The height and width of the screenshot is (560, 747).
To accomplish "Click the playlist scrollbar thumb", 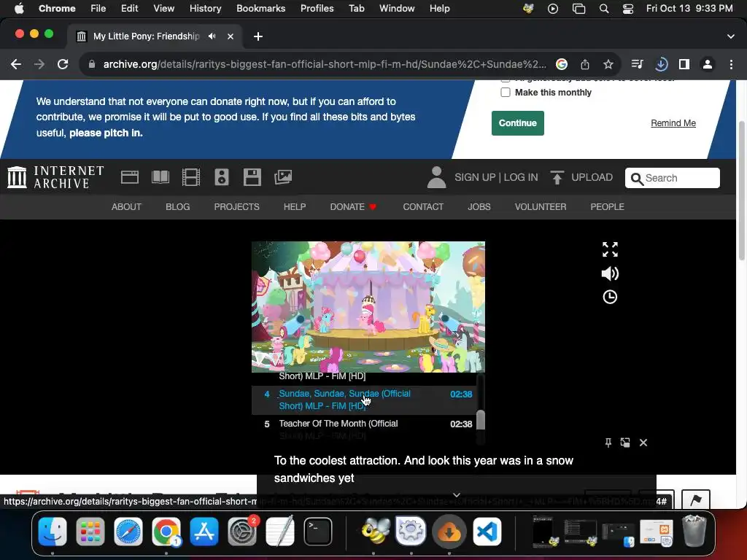I will click(481, 419).
